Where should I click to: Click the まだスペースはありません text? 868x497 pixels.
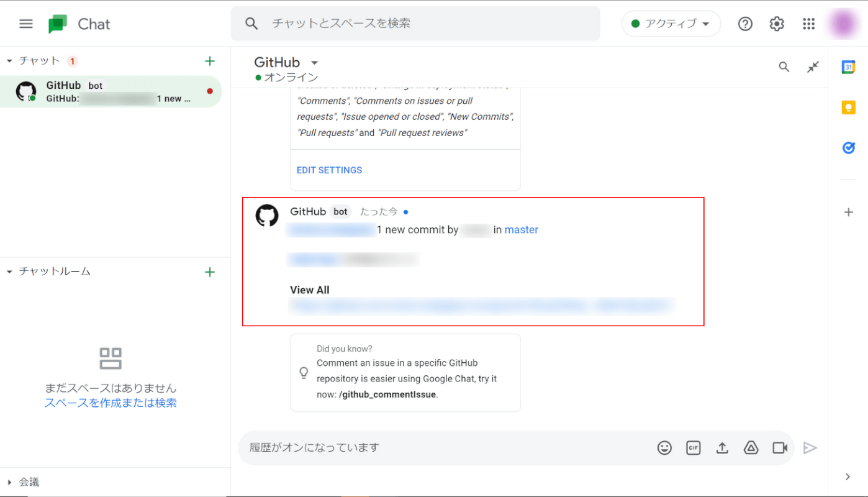[111, 388]
